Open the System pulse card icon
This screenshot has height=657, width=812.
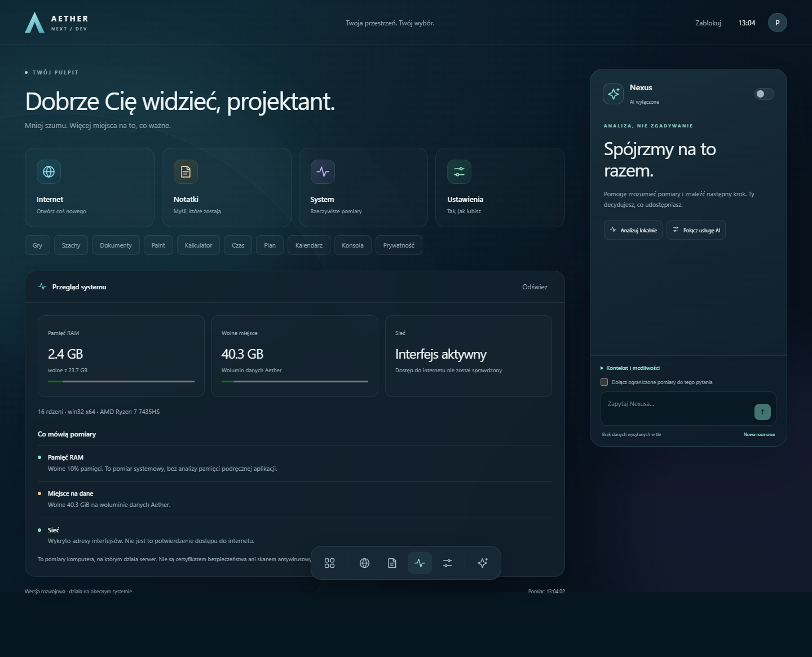[323, 171]
